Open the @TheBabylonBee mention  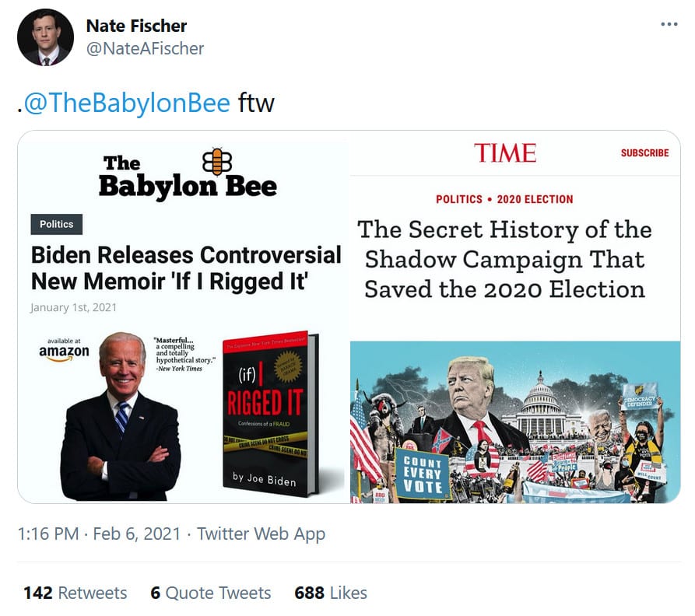[127, 103]
